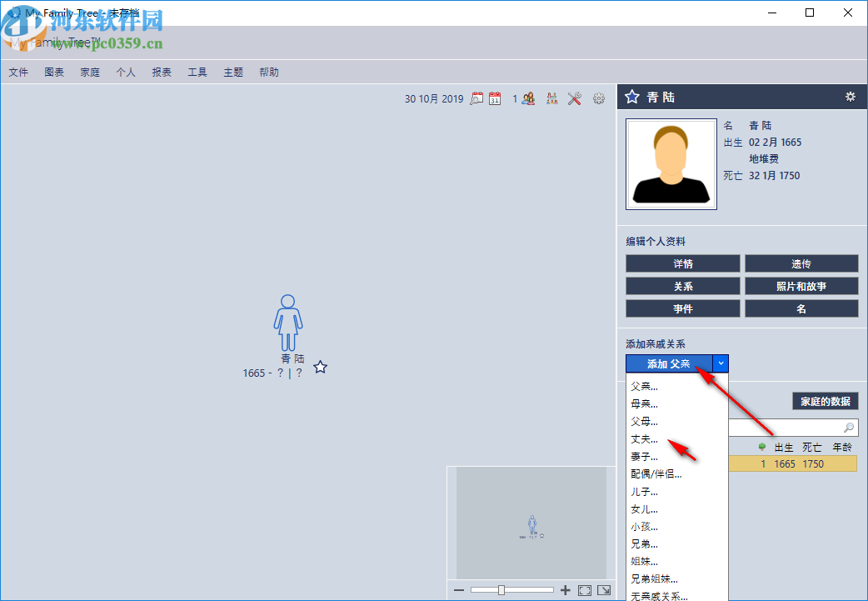
Task: Open the family hierarchy chart icon
Action: 552,98
